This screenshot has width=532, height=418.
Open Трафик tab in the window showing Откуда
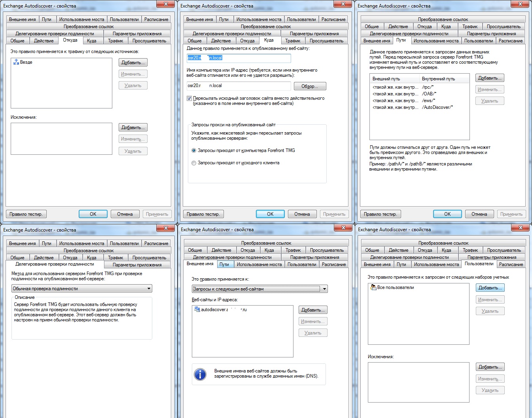[x=115, y=41]
